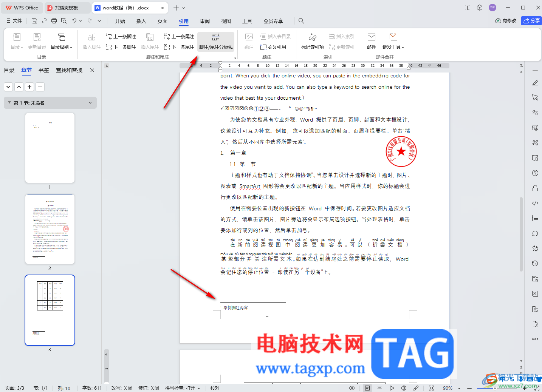Switch to the Start (开始) ribbon tab
542x392 pixels.
pyautogui.click(x=120, y=21)
